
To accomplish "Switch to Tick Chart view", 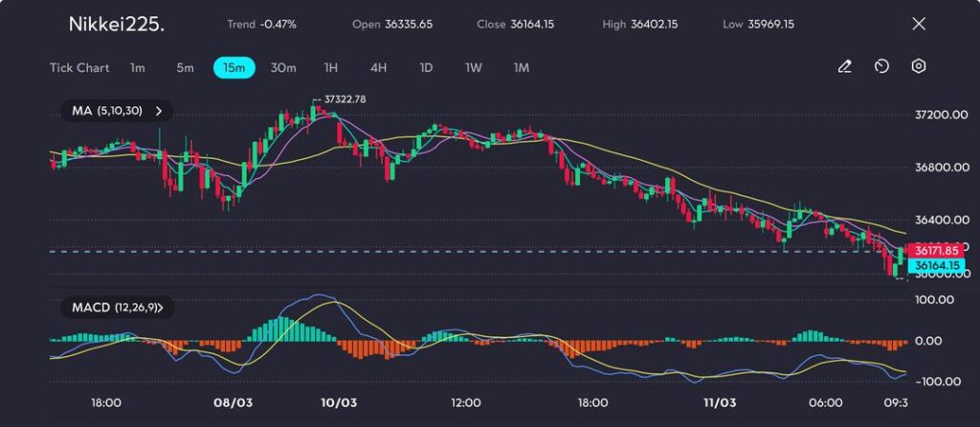I will (79, 68).
